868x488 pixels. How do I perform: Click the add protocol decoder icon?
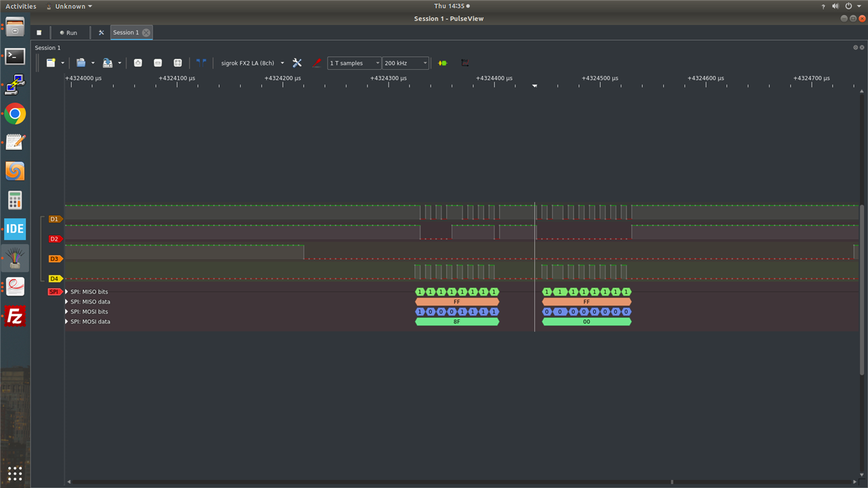(443, 63)
